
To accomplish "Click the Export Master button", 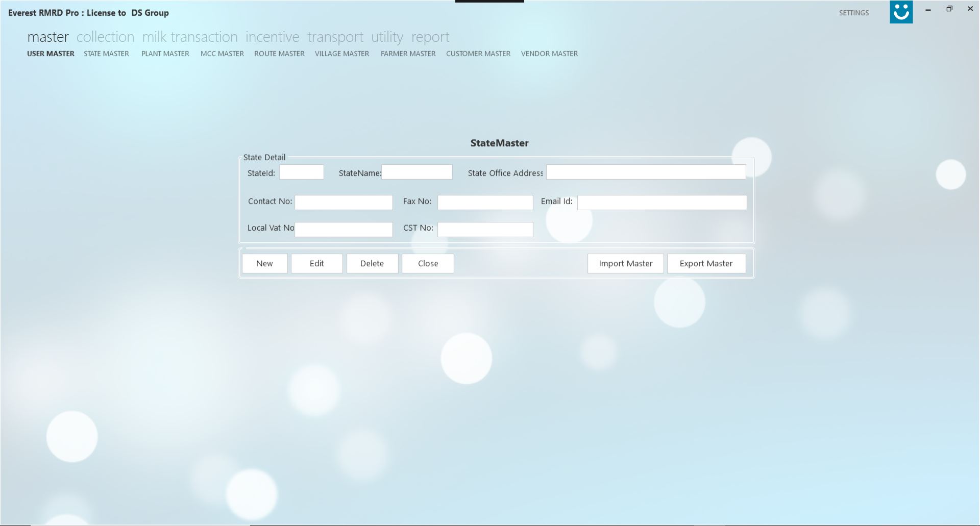I will [x=706, y=263].
